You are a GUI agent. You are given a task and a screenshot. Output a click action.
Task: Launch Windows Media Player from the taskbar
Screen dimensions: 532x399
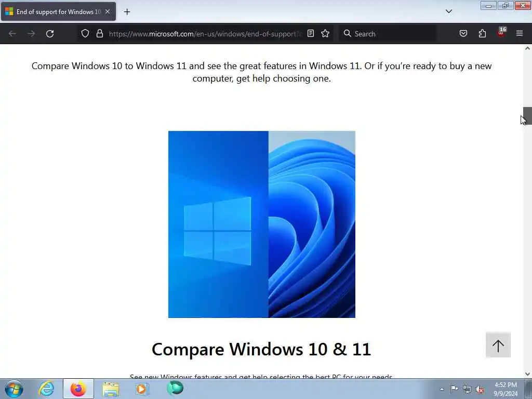142,389
